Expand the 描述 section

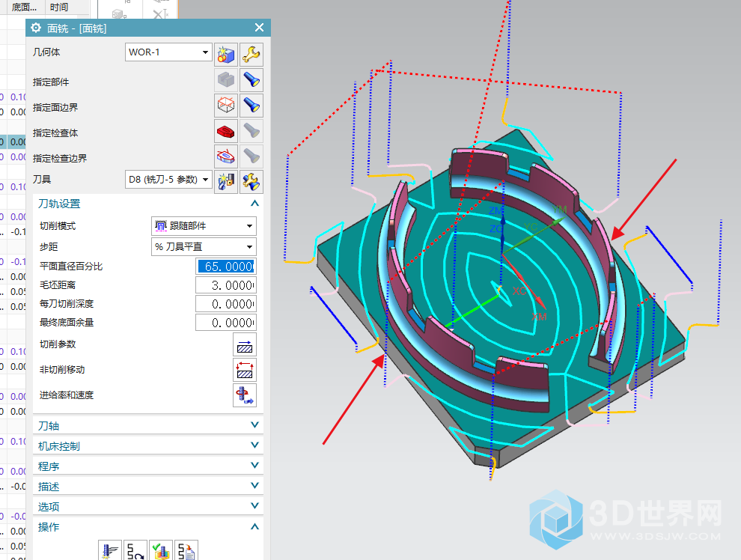click(x=254, y=487)
